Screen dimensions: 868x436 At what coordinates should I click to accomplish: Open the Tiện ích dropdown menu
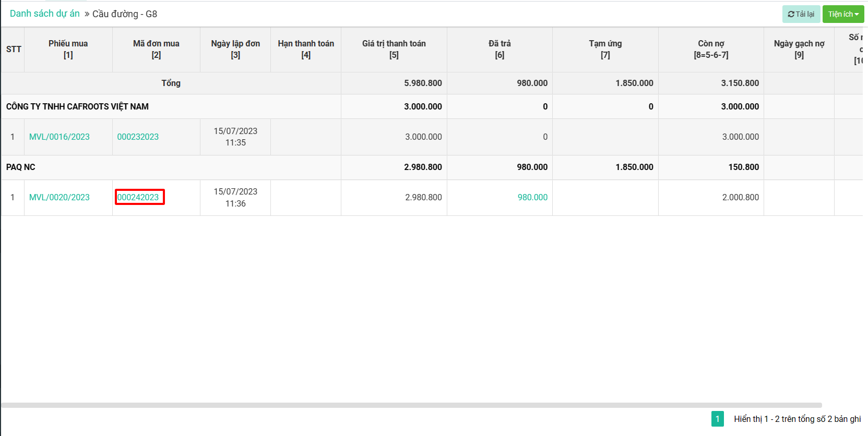(x=843, y=14)
